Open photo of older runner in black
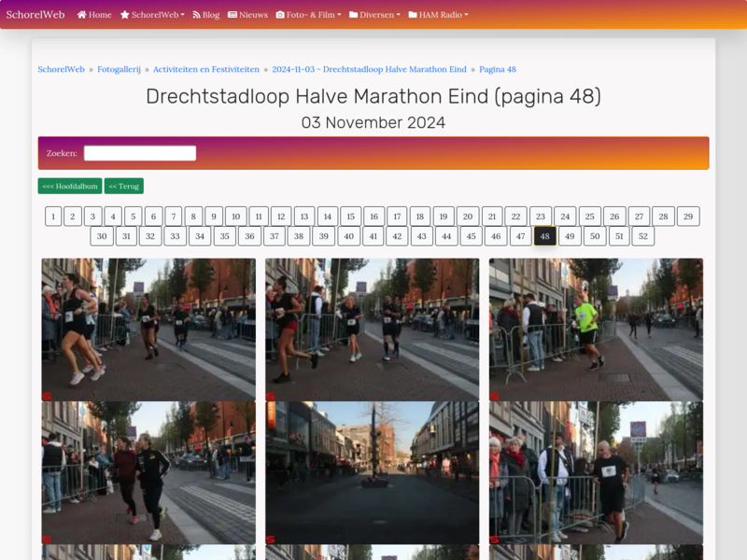The image size is (747, 560). point(596,472)
